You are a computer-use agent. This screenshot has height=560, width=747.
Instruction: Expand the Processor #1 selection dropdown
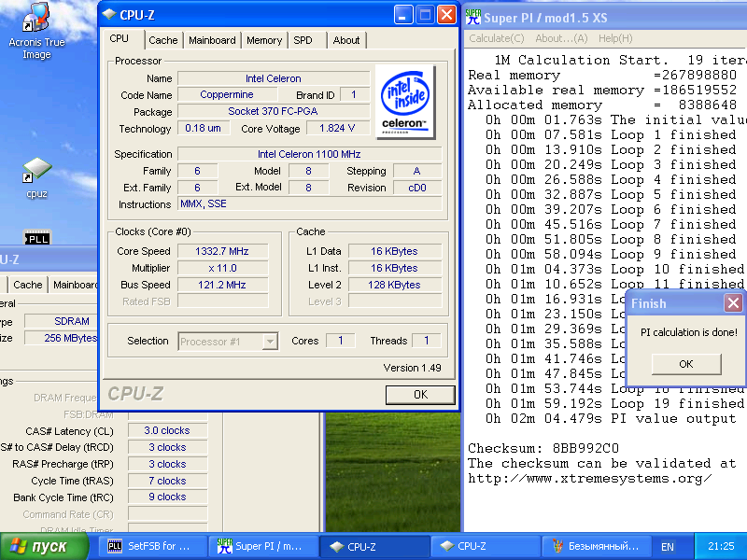[x=270, y=342]
